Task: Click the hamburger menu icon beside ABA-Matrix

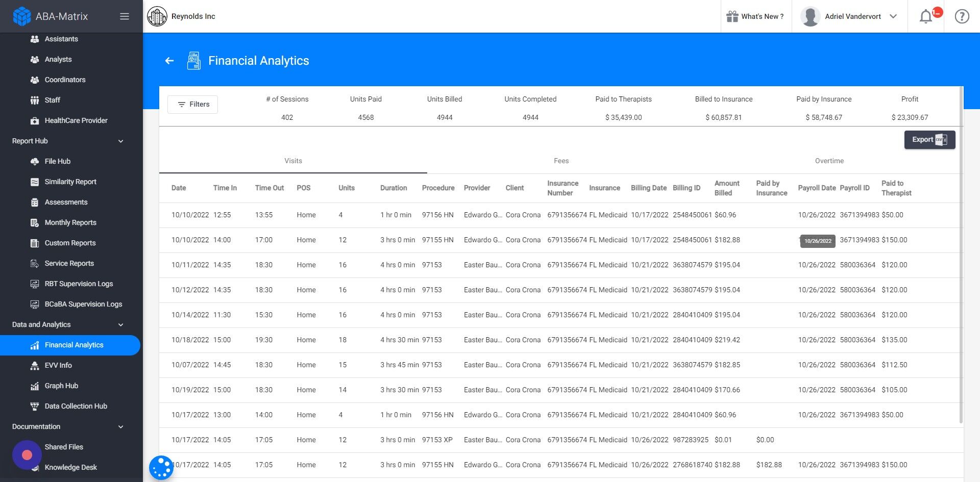Action: click(x=124, y=16)
